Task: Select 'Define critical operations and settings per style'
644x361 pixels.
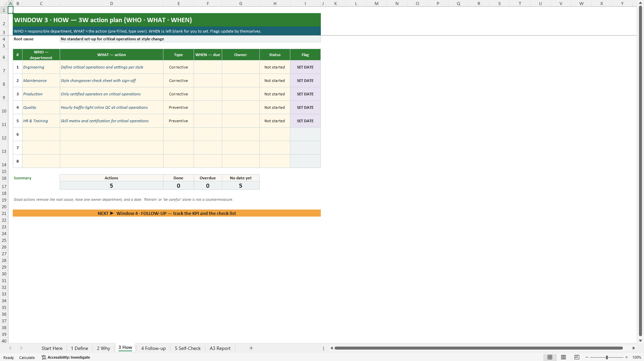Action: (111, 67)
